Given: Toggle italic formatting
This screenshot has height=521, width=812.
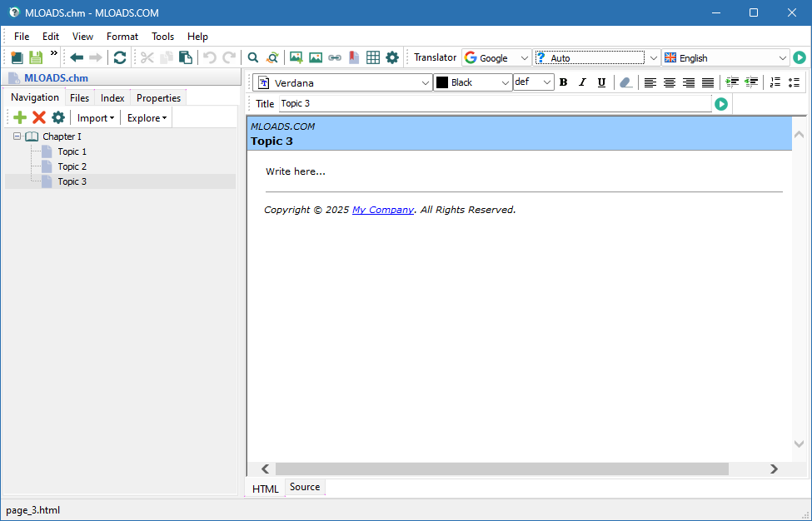Looking at the screenshot, I should (582, 82).
